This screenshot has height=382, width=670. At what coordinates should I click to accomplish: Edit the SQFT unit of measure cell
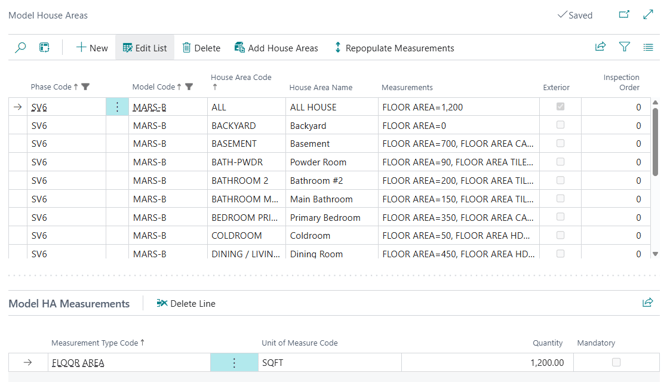tap(329, 362)
